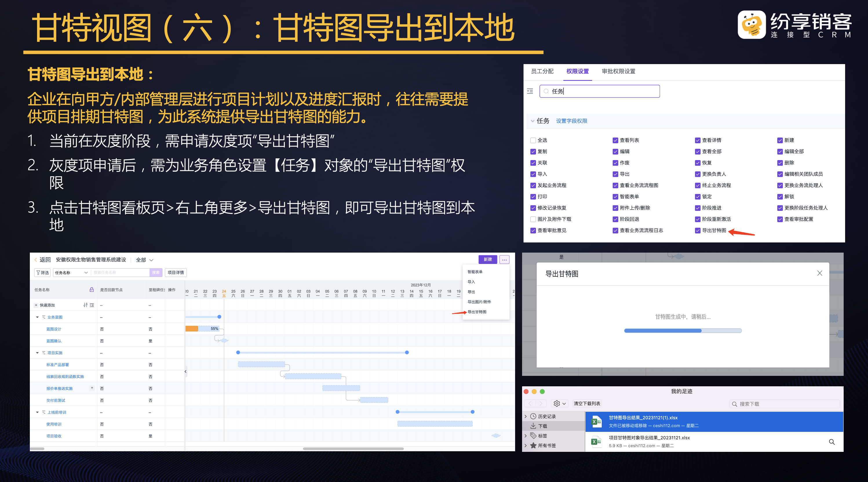Switch to the 审批权限设置 tab
This screenshot has width=868, height=482.
618,71
